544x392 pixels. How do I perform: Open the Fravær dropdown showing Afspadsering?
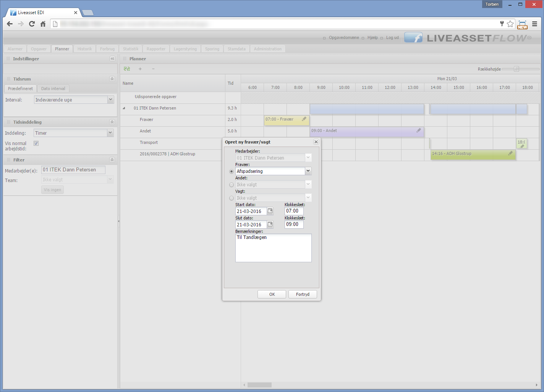(x=308, y=171)
